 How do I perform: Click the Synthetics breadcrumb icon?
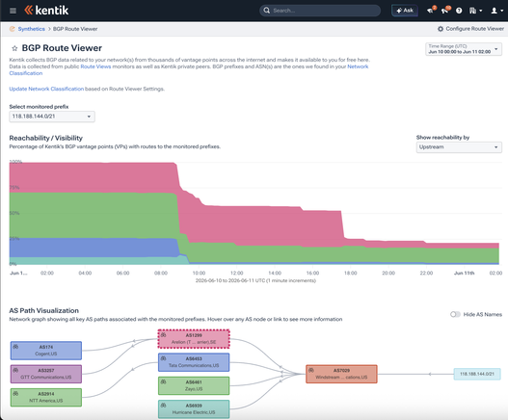12,29
